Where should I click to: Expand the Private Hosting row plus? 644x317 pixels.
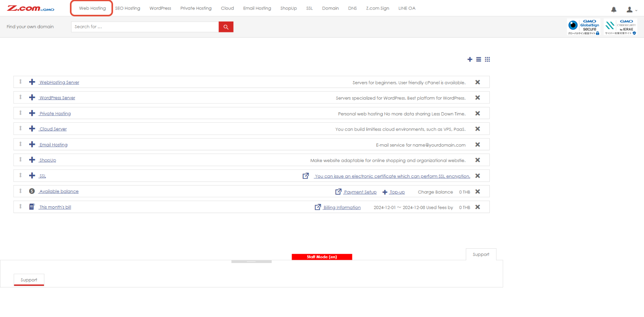(x=32, y=113)
